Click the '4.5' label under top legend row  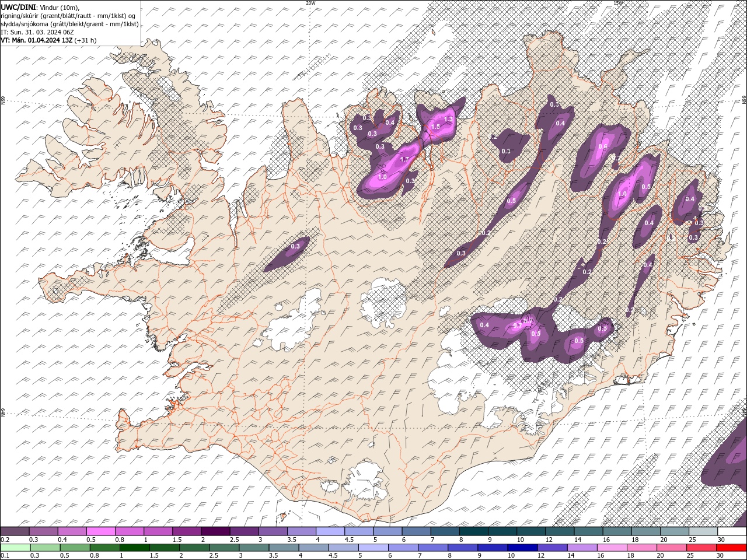point(349,540)
